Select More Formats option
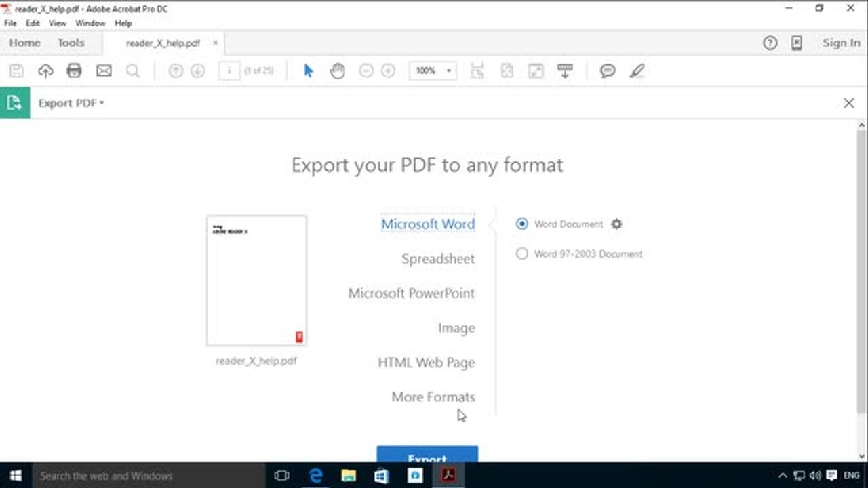This screenshot has height=488, width=868. pos(433,397)
